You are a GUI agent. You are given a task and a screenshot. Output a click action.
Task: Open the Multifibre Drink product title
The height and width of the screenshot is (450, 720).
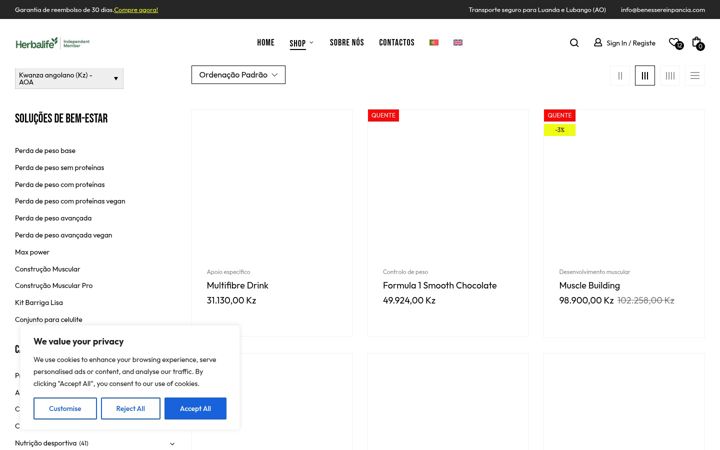coord(237,286)
